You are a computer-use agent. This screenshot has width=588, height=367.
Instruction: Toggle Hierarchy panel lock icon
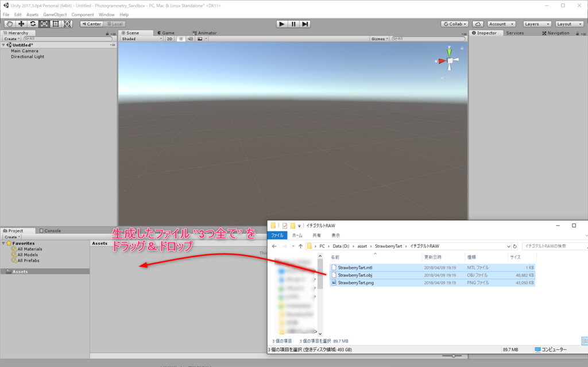(x=107, y=33)
